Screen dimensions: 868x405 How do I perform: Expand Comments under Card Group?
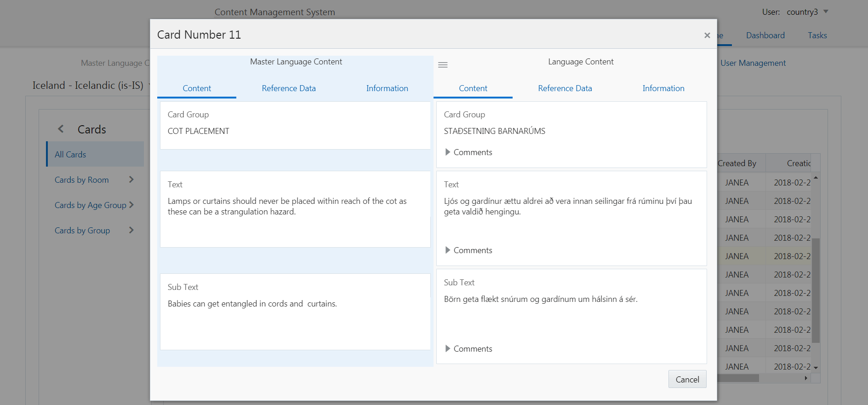(448, 152)
